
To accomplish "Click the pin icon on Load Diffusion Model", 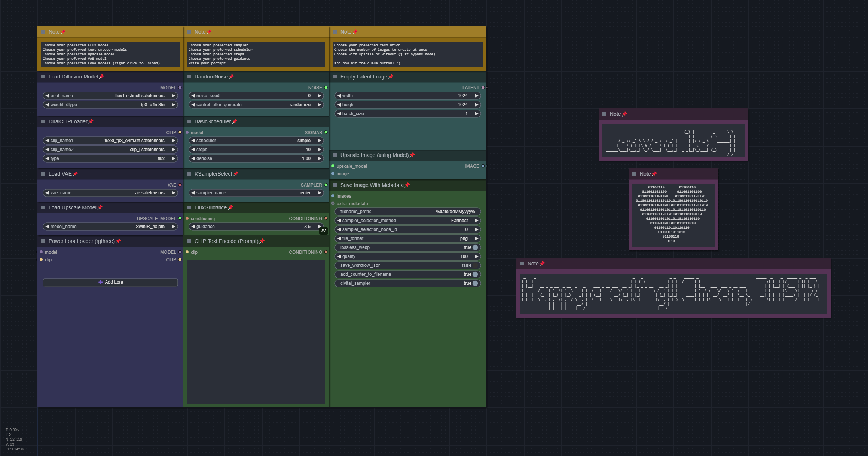I will click(101, 77).
